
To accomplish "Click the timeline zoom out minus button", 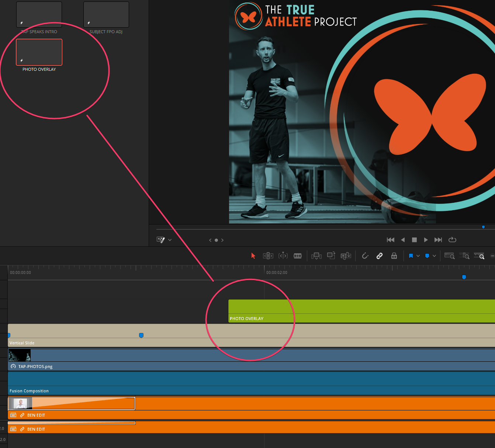I will pyautogui.click(x=492, y=256).
